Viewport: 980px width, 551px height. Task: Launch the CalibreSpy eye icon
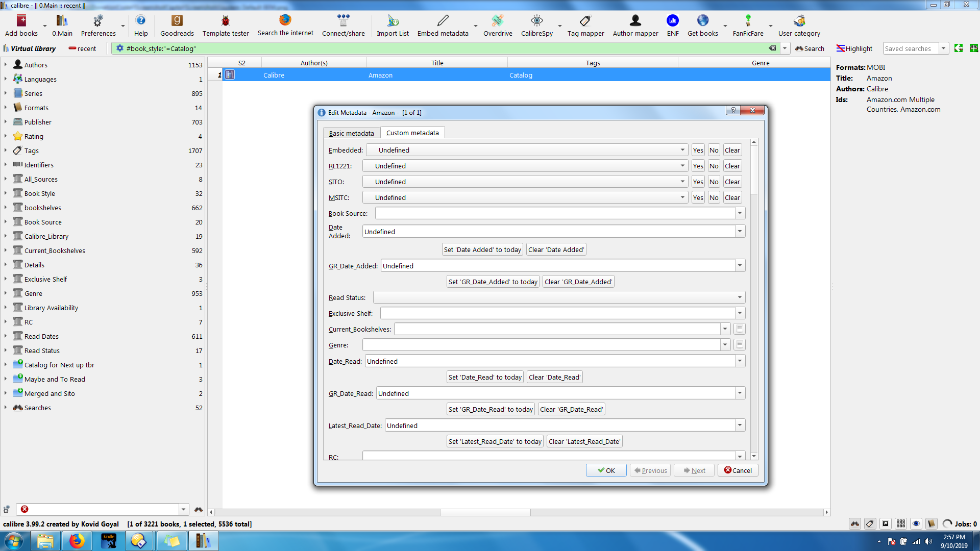[x=536, y=21]
